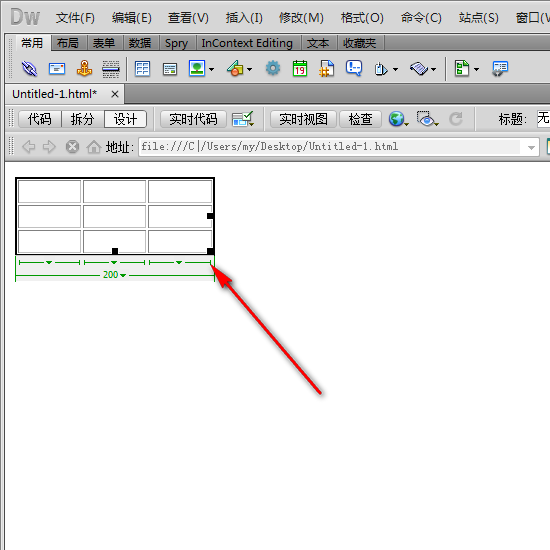Insert Date calendar icon
The width and height of the screenshot is (550, 550).
300,68
